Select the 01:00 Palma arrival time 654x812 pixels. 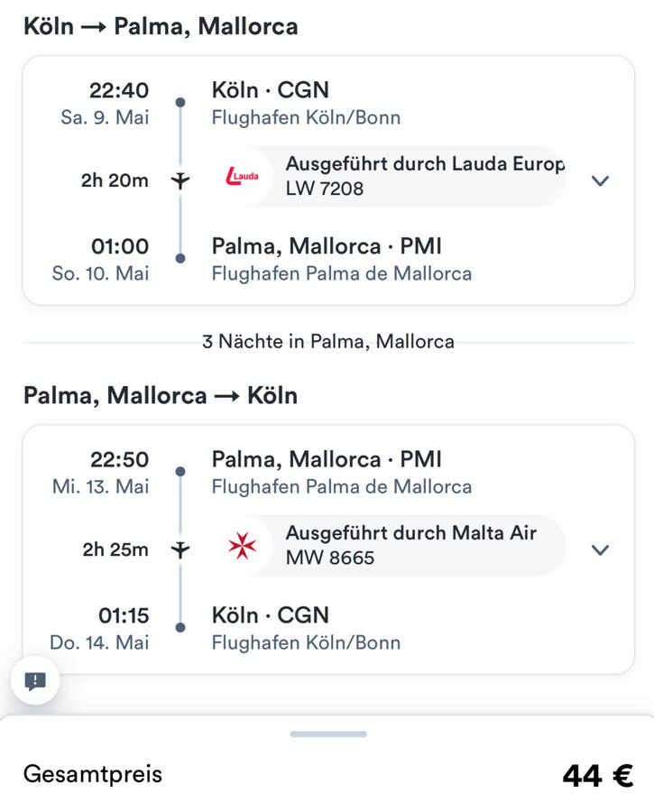coord(119,246)
